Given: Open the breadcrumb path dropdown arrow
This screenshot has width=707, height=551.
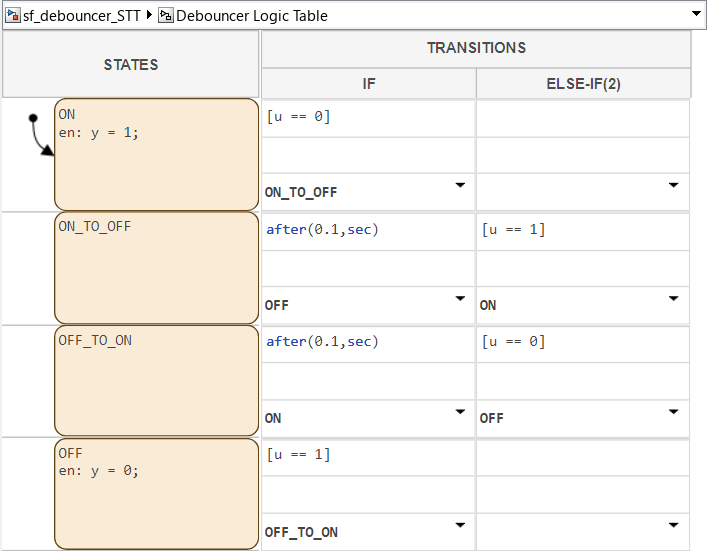Looking at the screenshot, I should [x=696, y=15].
